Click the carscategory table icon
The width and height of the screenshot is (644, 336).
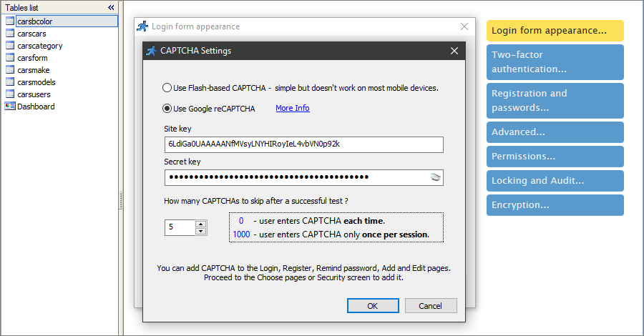click(10, 46)
